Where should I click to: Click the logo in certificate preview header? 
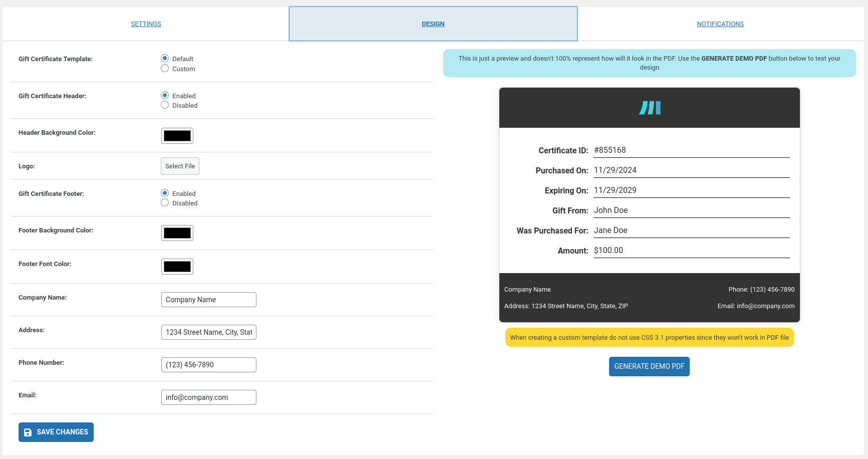(650, 108)
